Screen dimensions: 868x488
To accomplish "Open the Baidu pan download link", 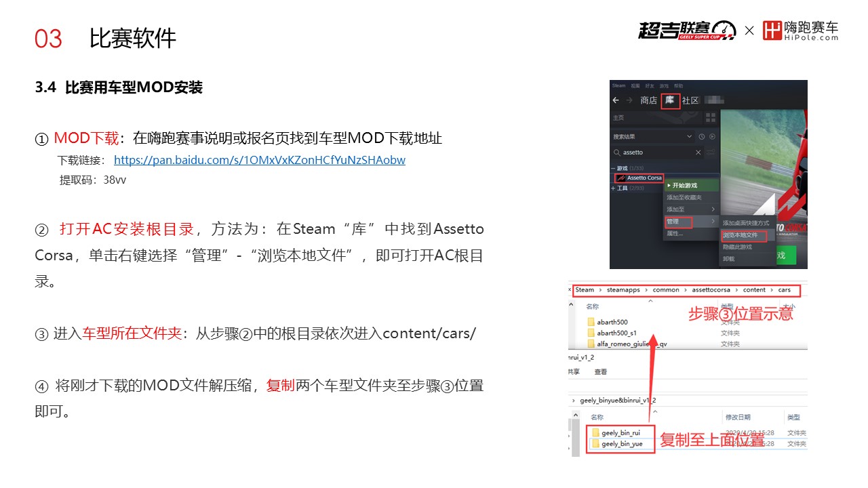I will pyautogui.click(x=260, y=160).
